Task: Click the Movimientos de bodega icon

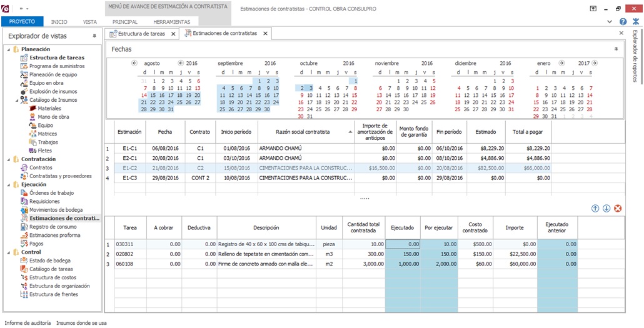Action: click(x=24, y=210)
